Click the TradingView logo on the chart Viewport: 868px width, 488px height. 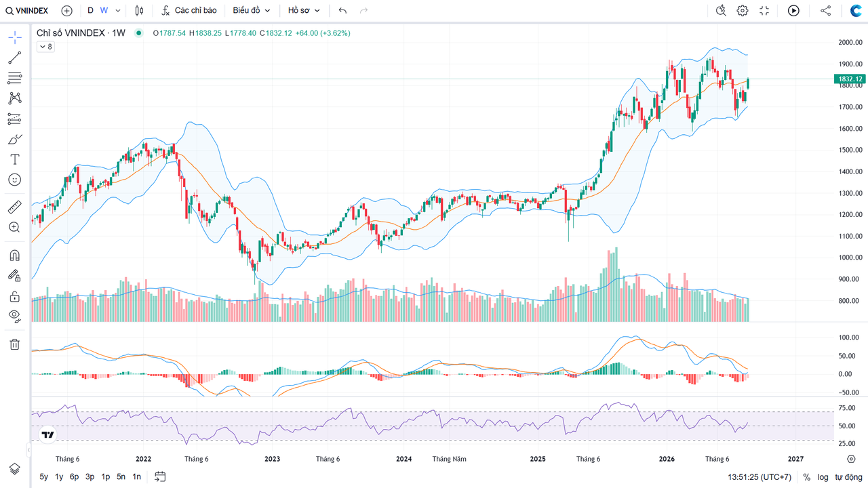pos(47,435)
